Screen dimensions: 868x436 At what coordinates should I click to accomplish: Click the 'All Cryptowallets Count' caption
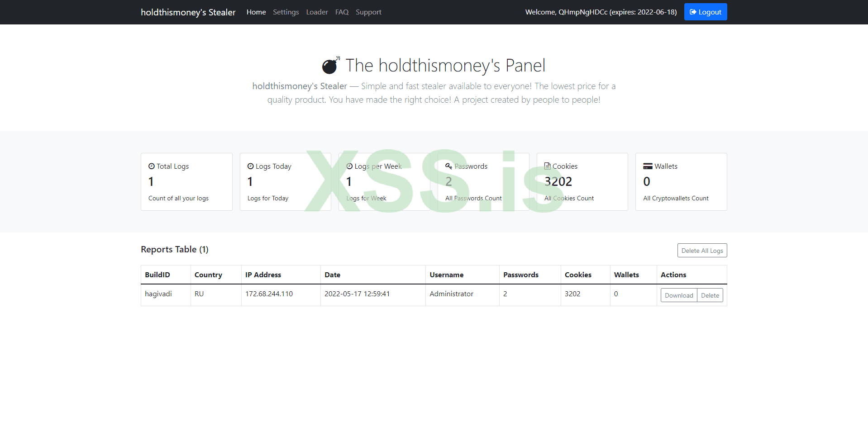(x=676, y=198)
